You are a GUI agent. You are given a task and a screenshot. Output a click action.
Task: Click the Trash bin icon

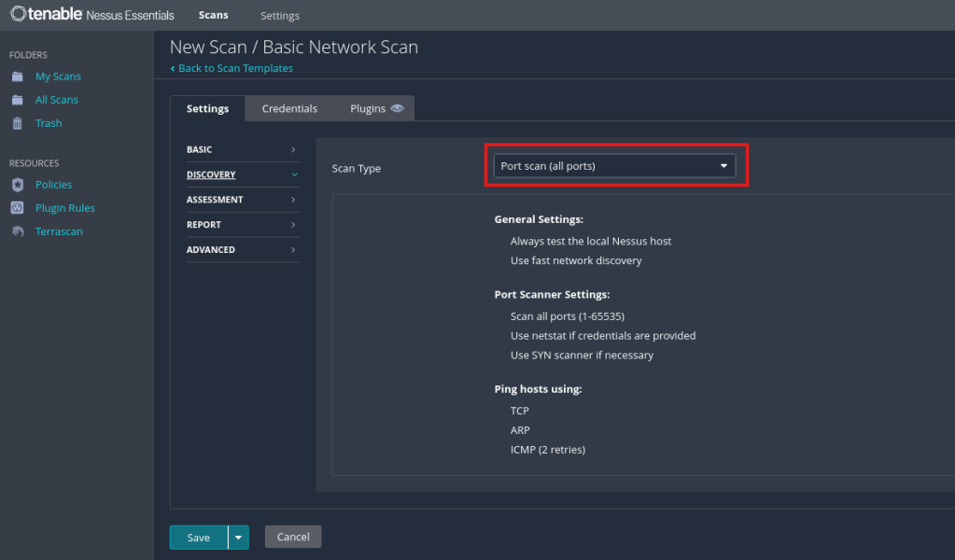tap(17, 123)
